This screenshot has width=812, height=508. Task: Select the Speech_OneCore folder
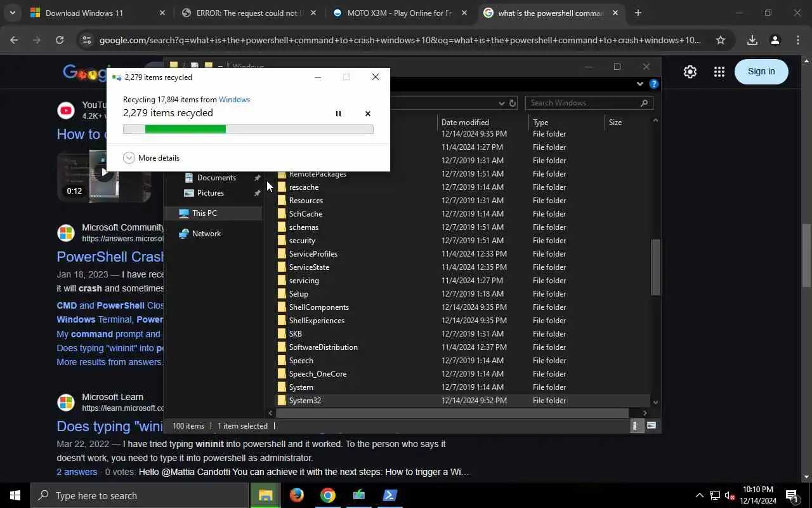point(317,374)
